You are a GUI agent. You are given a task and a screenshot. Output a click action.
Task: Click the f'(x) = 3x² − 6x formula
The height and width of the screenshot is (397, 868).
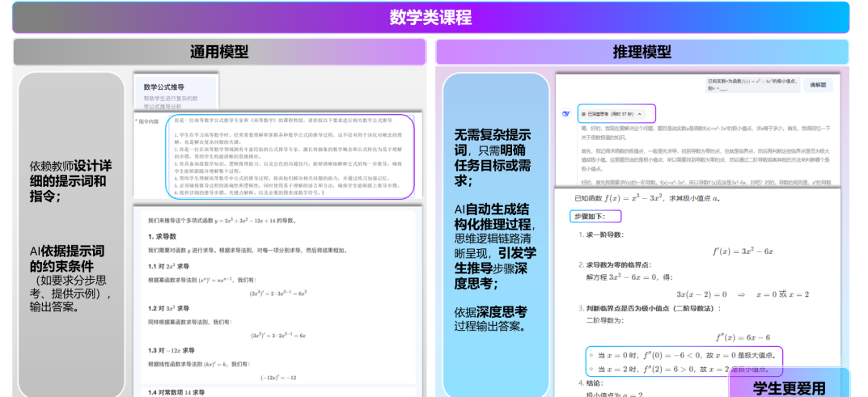tap(742, 251)
